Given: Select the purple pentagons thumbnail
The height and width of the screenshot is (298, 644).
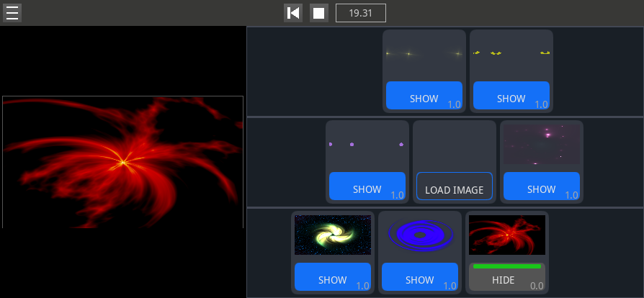Looking at the screenshot, I should click(x=367, y=145).
